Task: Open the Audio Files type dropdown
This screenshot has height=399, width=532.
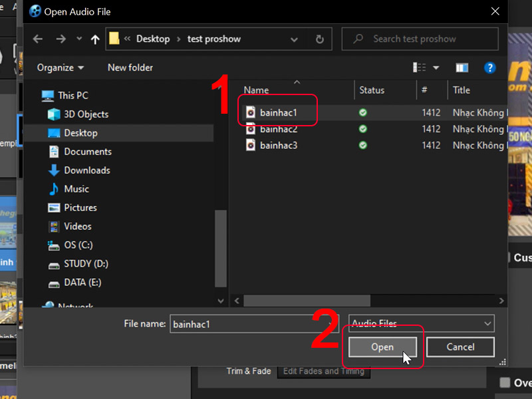Action: click(x=422, y=324)
